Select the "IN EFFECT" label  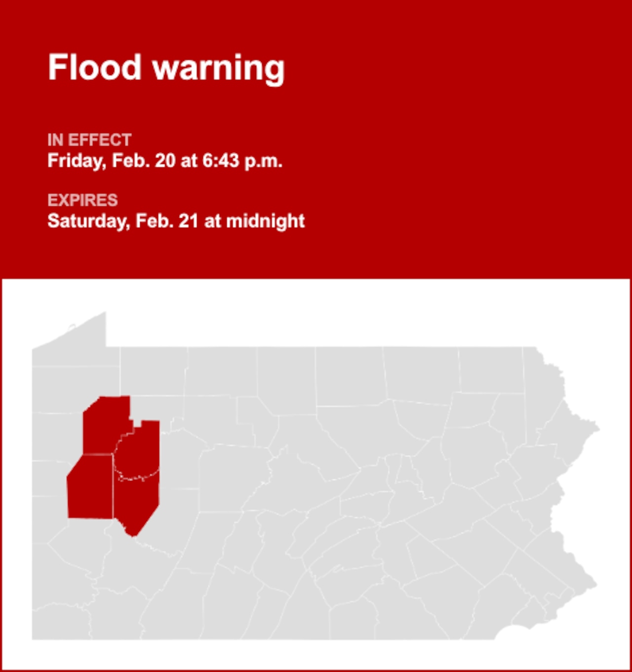(x=89, y=140)
